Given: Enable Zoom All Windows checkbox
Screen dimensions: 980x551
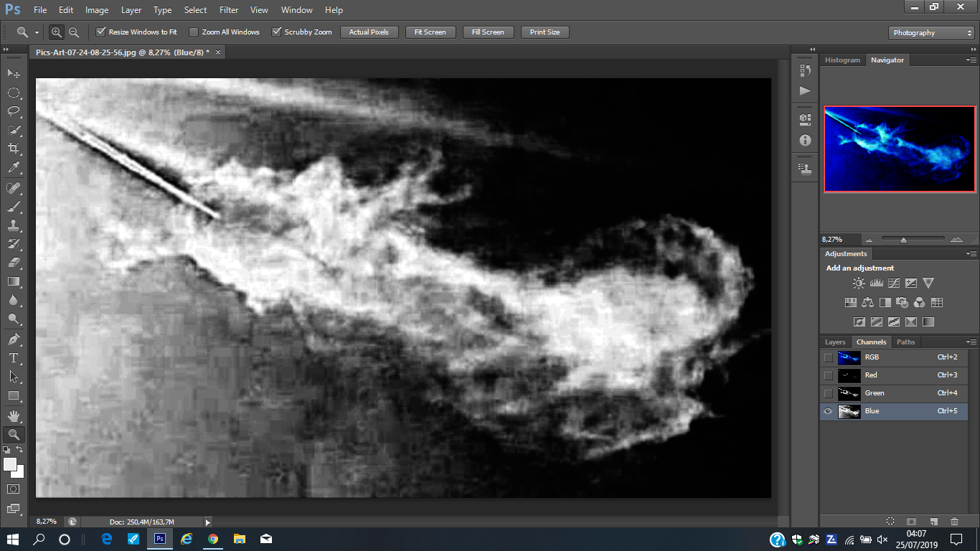Looking at the screenshot, I should [x=194, y=32].
